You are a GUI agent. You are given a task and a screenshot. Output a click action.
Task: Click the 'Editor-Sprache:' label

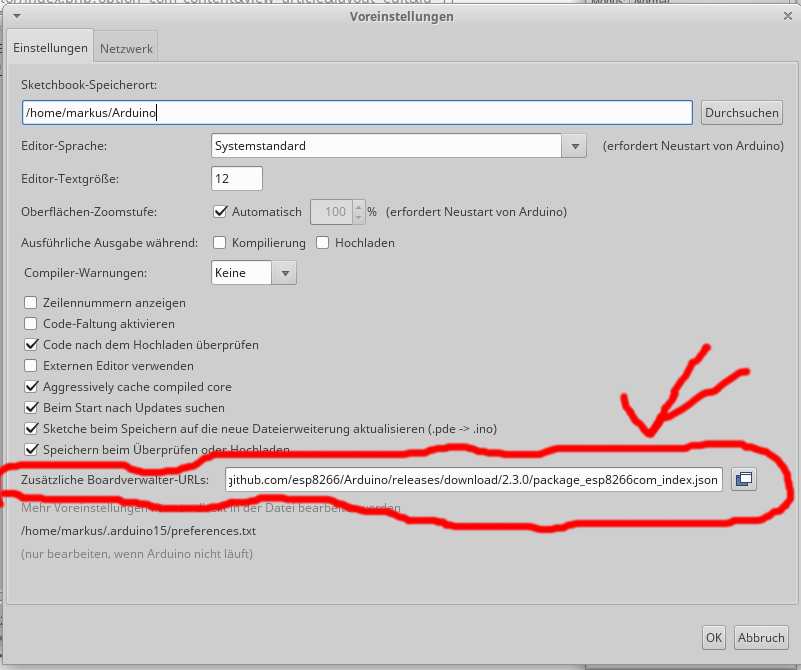pos(64,146)
